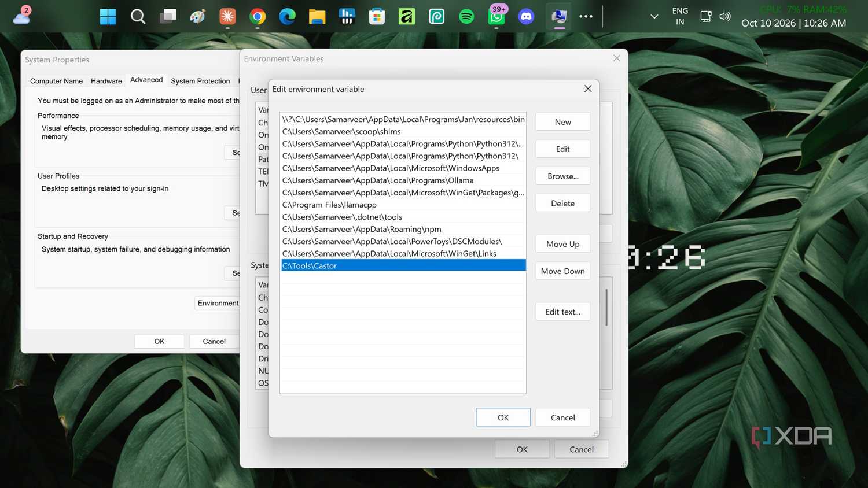Viewport: 868px width, 488px height.
Task: Move the selected entry with Move Up
Action: point(563,244)
